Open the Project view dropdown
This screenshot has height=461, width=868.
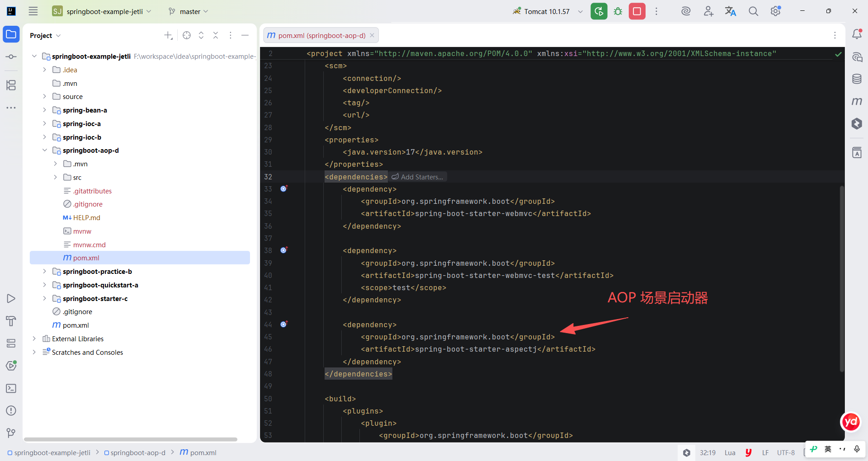[x=45, y=35]
